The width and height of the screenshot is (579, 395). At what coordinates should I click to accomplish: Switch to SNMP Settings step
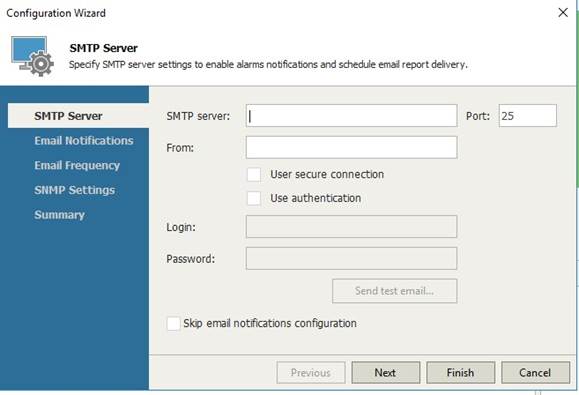coord(75,190)
